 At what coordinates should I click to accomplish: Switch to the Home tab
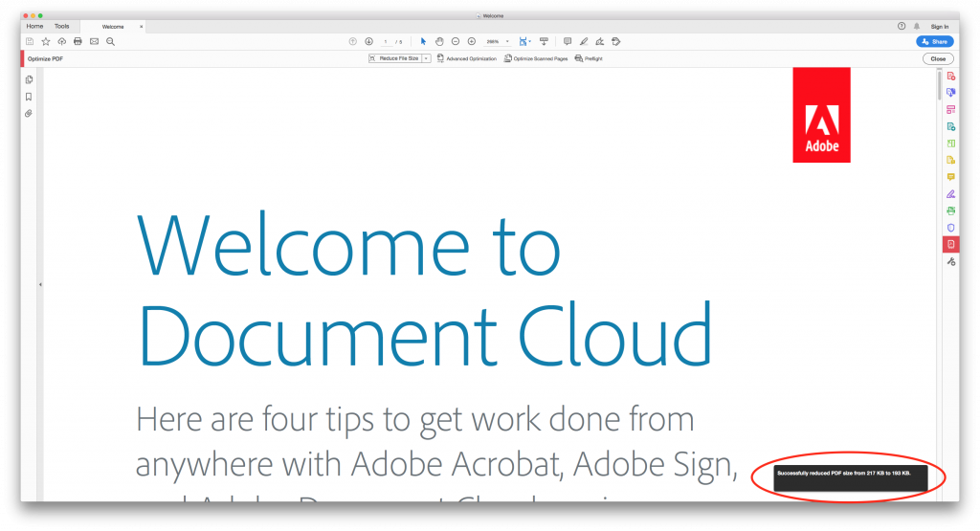[x=35, y=26]
